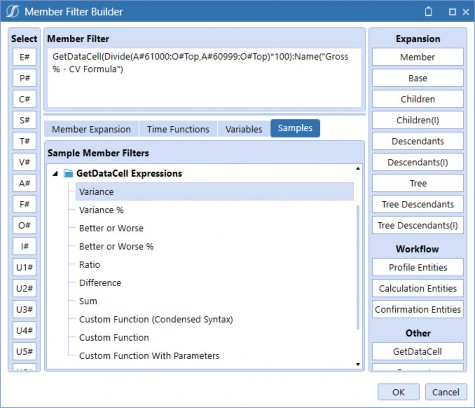The image size is (475, 408).
Task: Click the clipboard icon in title bar
Action: pos(429,12)
